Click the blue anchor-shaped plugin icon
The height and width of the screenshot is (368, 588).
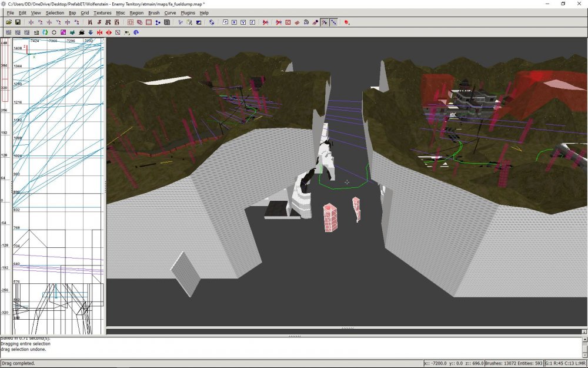coord(91,32)
